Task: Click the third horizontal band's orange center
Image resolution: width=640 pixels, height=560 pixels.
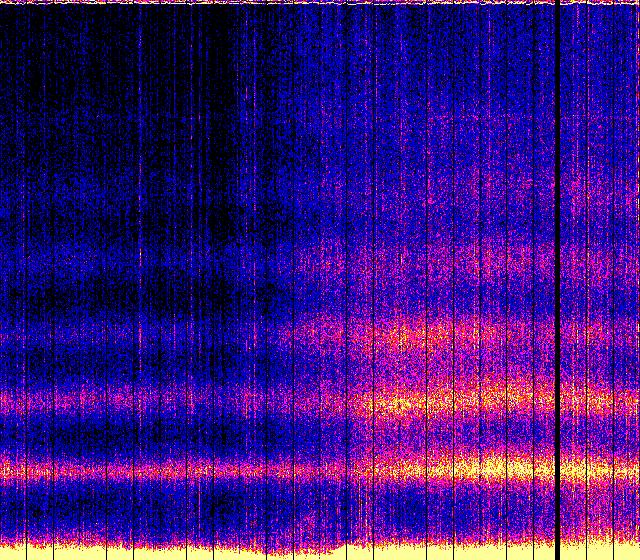Action: pos(405,335)
